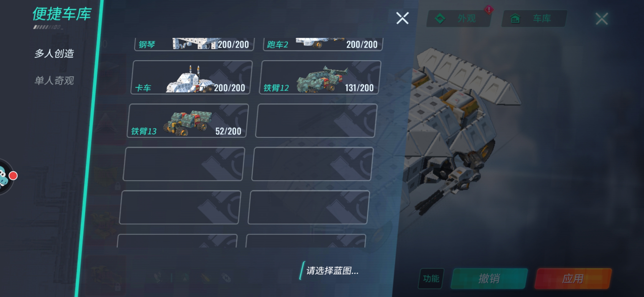Click the green 撤销 undo button

pos(489,279)
